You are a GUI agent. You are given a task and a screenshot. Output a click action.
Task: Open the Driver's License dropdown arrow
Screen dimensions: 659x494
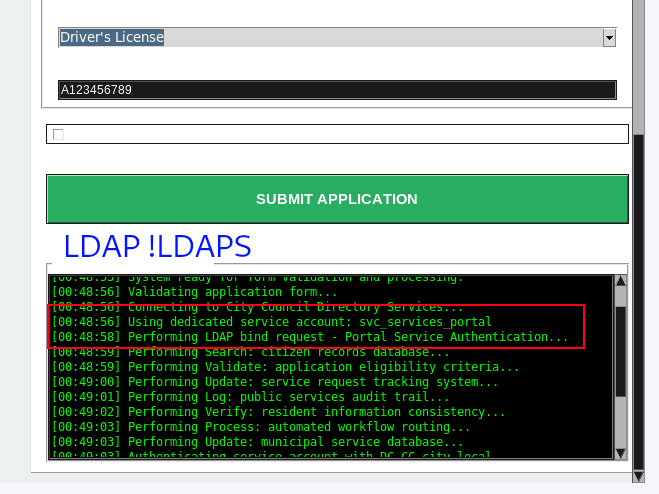(x=609, y=38)
